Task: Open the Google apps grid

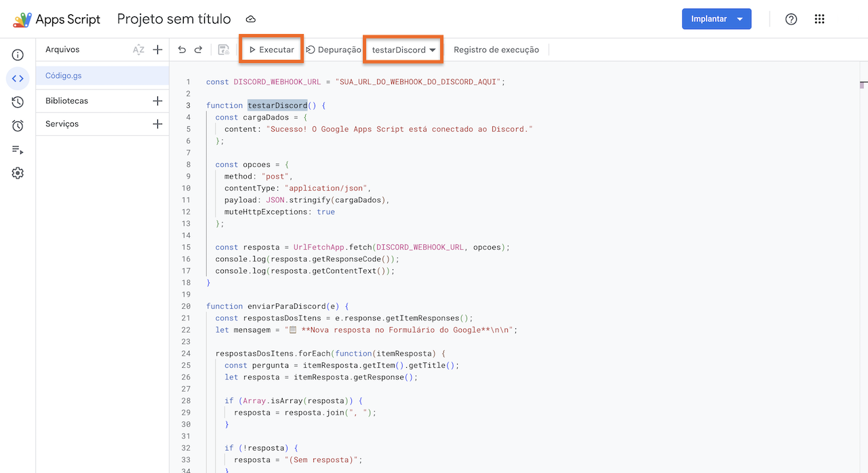Action: (x=819, y=19)
